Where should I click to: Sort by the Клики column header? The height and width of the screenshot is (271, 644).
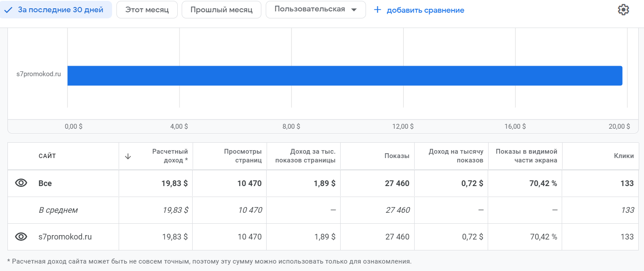tap(623, 156)
